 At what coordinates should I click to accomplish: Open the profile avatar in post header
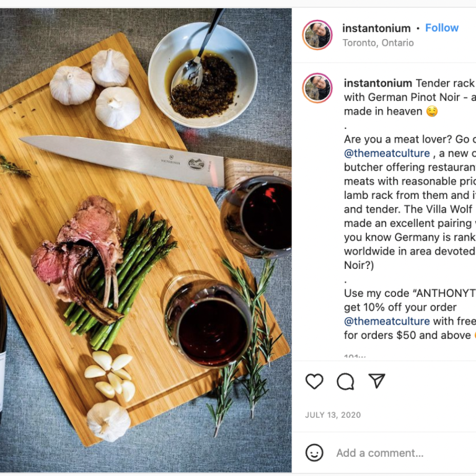pyautogui.click(x=317, y=35)
